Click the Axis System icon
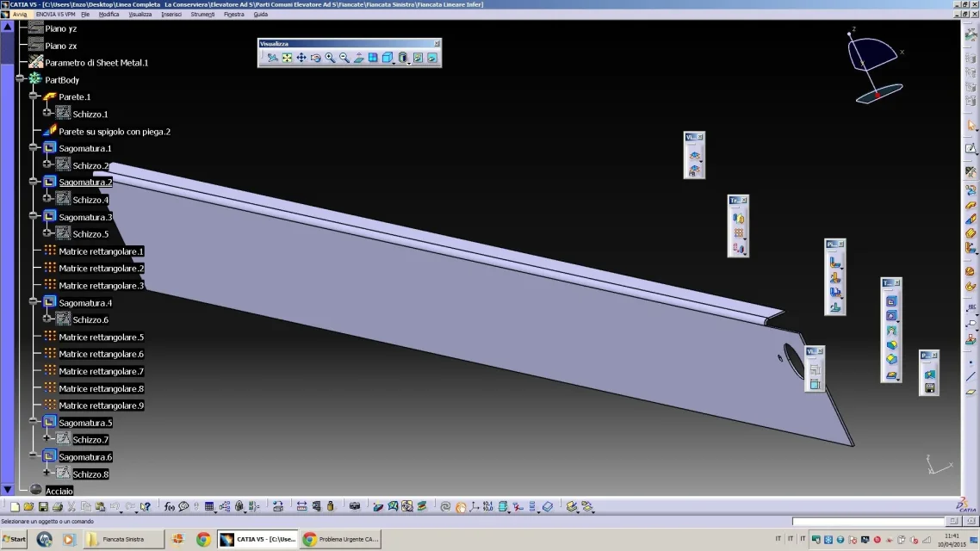Image resolution: width=980 pixels, height=551 pixels. point(474,506)
